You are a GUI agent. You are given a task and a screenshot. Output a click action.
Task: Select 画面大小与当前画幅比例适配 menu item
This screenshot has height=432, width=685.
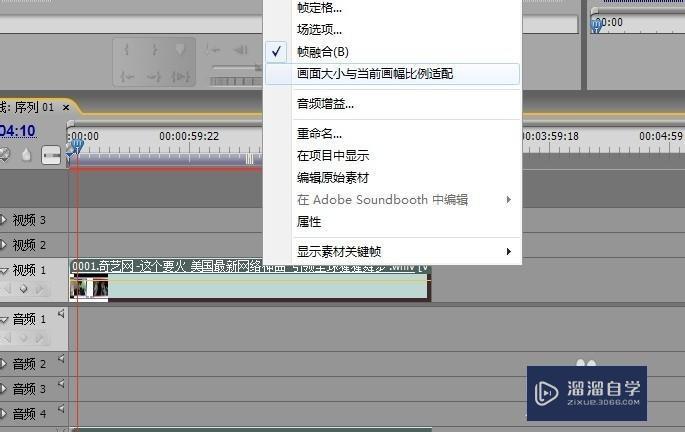pos(392,74)
